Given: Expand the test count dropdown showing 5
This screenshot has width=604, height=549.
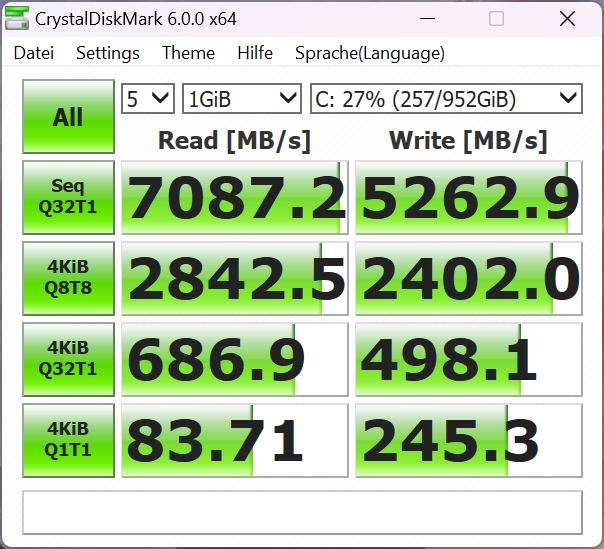Looking at the screenshot, I should pyautogui.click(x=148, y=99).
